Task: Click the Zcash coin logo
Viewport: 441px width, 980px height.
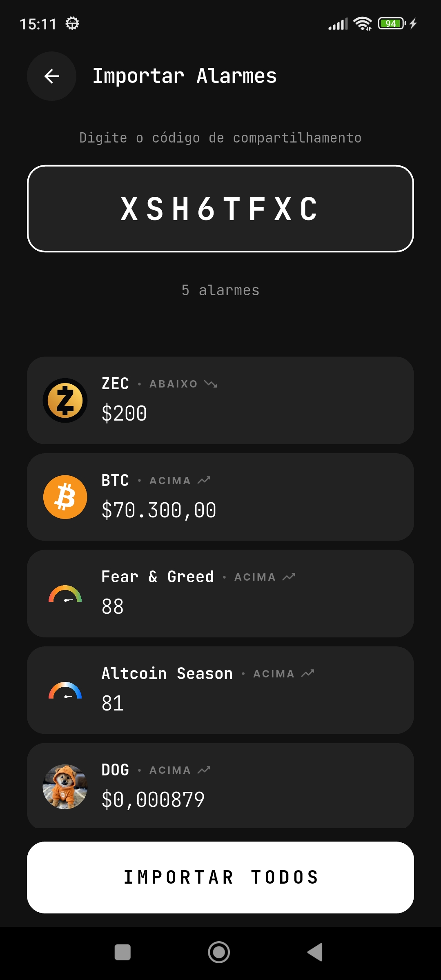Action: (65, 400)
